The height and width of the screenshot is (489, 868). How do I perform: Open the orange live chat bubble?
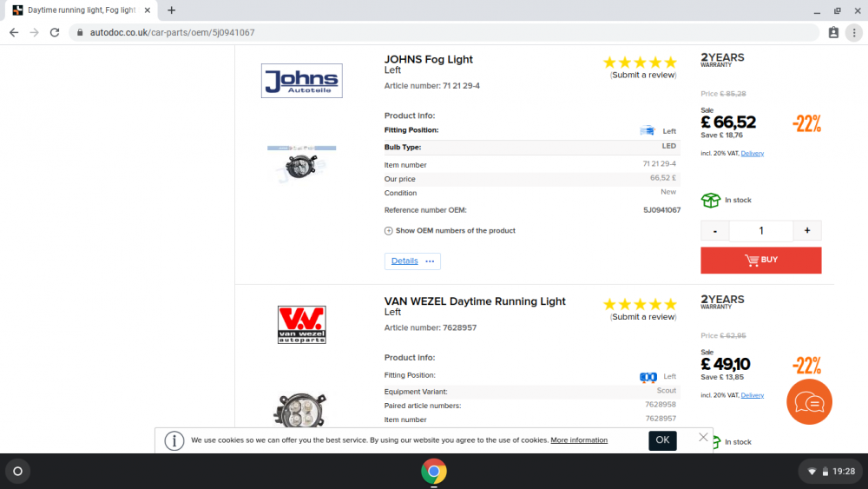point(809,402)
